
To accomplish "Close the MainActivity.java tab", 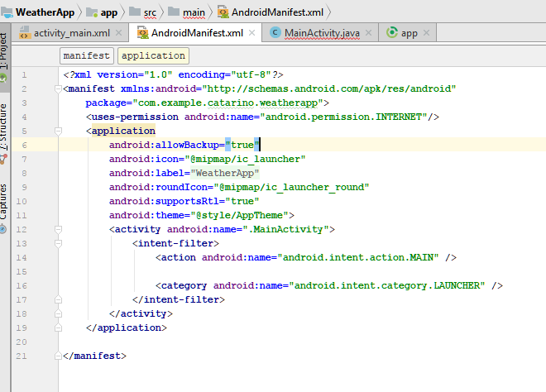I will 369,33.
